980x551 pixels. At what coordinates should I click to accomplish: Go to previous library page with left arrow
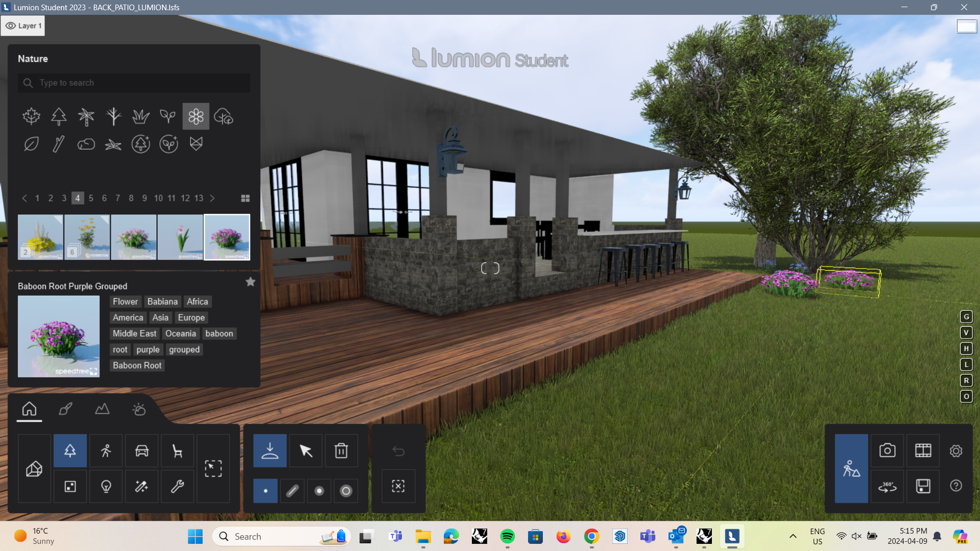pyautogui.click(x=24, y=198)
